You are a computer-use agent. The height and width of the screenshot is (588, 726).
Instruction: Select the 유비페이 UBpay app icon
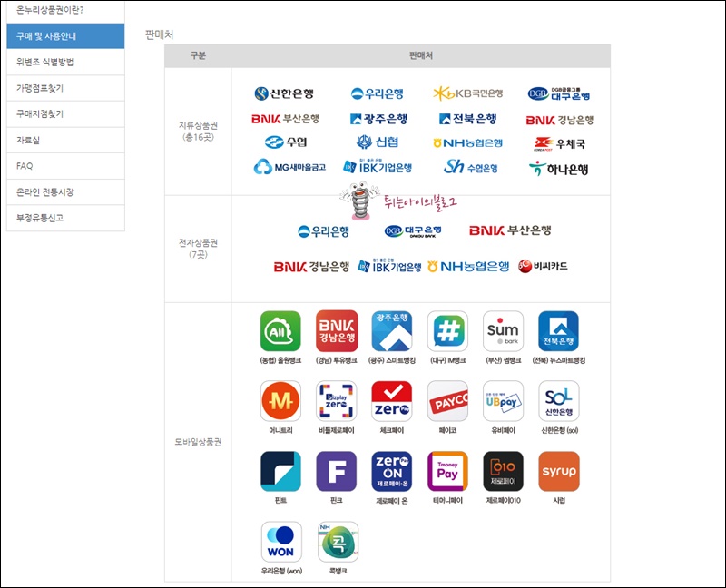coord(504,401)
